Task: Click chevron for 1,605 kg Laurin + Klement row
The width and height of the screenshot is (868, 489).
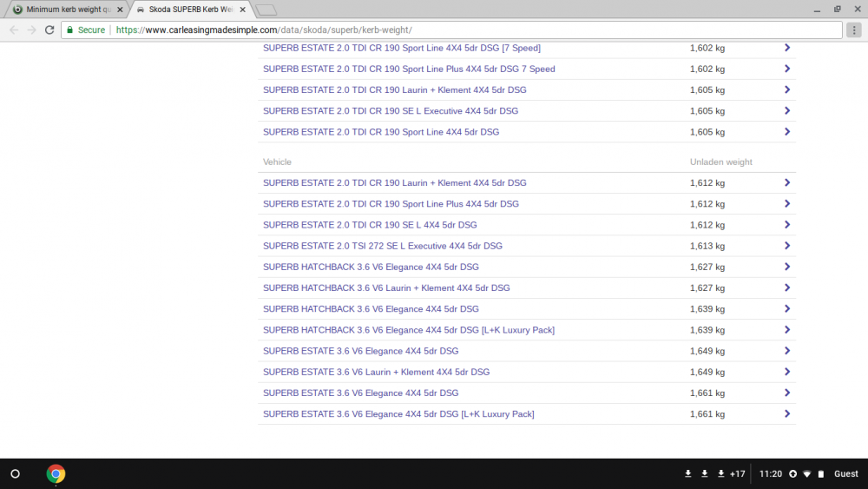Action: [786, 90]
